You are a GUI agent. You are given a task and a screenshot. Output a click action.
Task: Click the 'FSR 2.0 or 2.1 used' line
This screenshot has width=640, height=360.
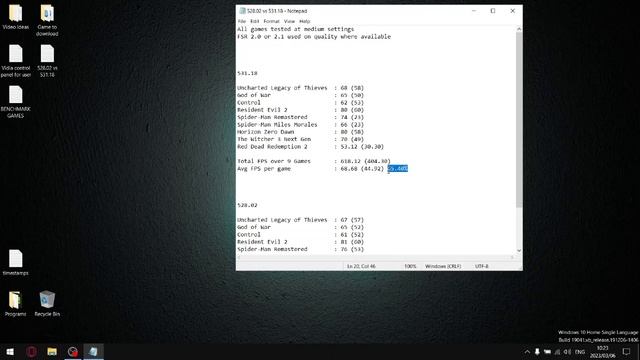pos(314,37)
